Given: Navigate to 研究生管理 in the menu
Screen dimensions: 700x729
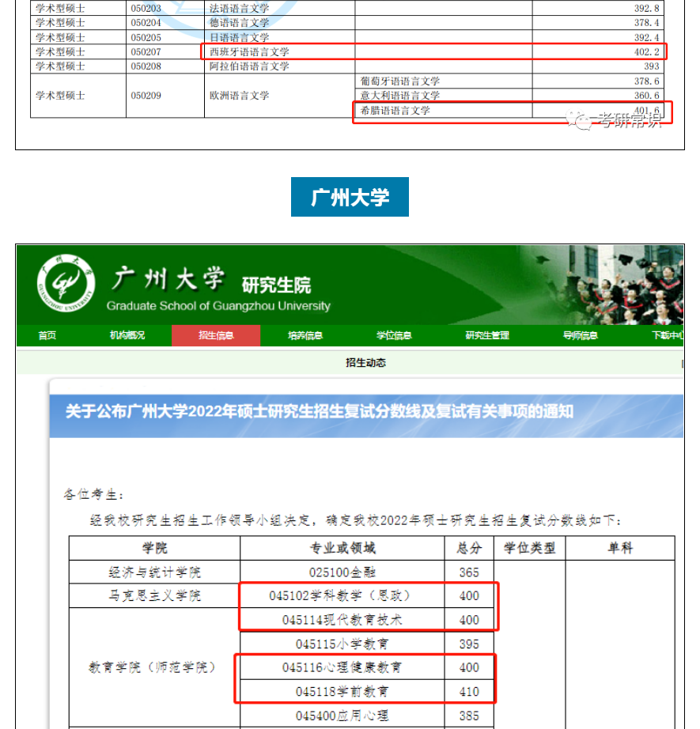Looking at the screenshot, I should (x=487, y=335).
